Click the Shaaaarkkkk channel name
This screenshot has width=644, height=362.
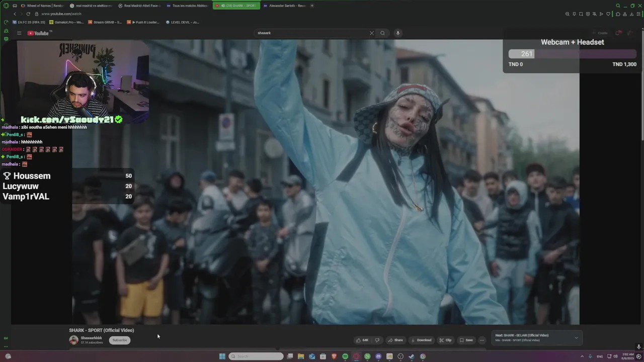[x=91, y=338]
